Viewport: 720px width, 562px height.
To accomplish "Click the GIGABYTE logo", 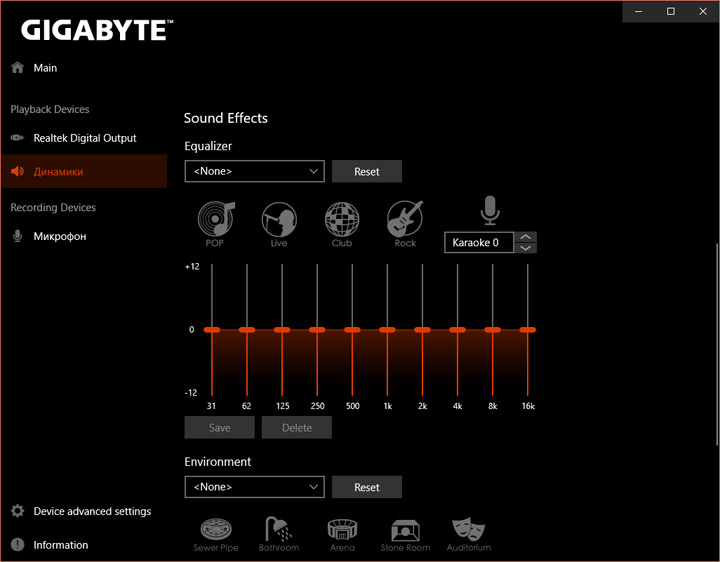I will [x=97, y=30].
